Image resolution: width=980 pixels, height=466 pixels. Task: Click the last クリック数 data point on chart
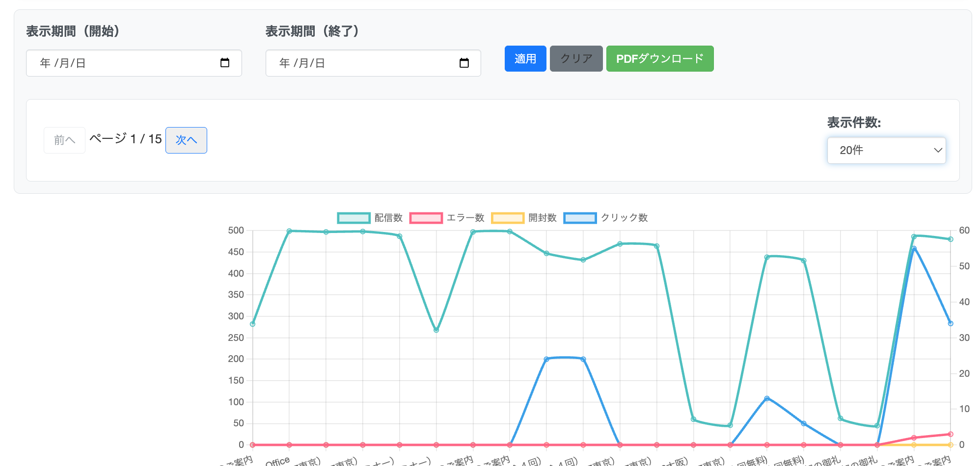(x=951, y=323)
